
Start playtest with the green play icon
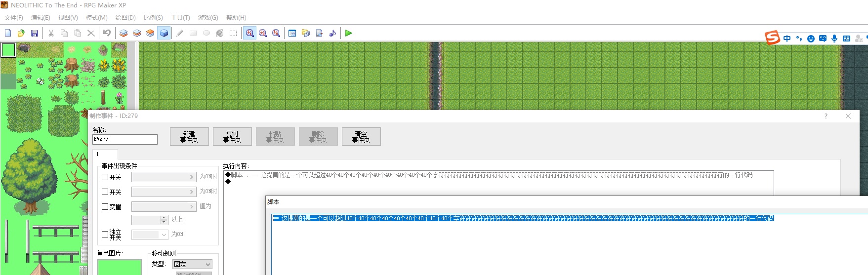(x=349, y=33)
